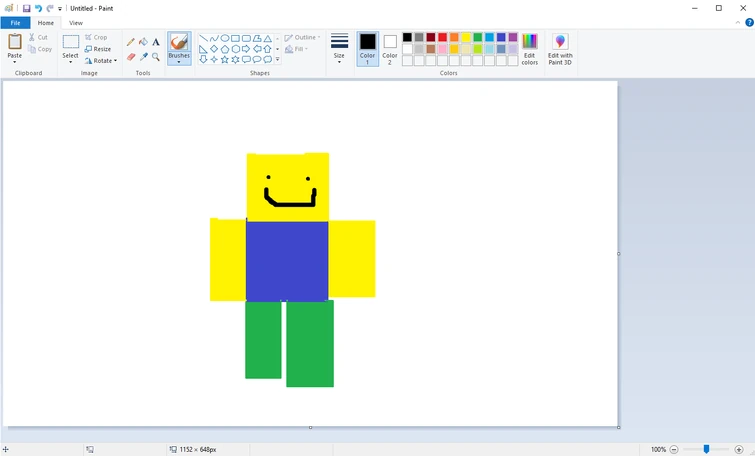755x456 pixels.
Task: Choose the Line shape
Action: click(203, 38)
